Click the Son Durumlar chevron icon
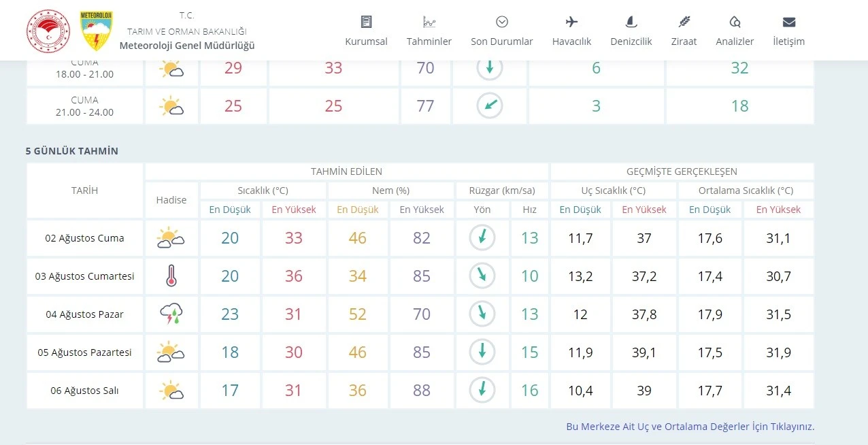The width and height of the screenshot is (868, 445). [x=502, y=22]
